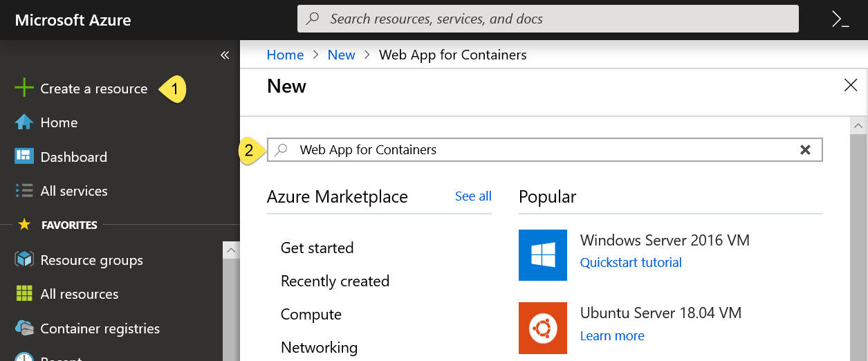This screenshot has height=361, width=868.
Task: Open Quickstart tutorial link
Action: pyautogui.click(x=631, y=262)
